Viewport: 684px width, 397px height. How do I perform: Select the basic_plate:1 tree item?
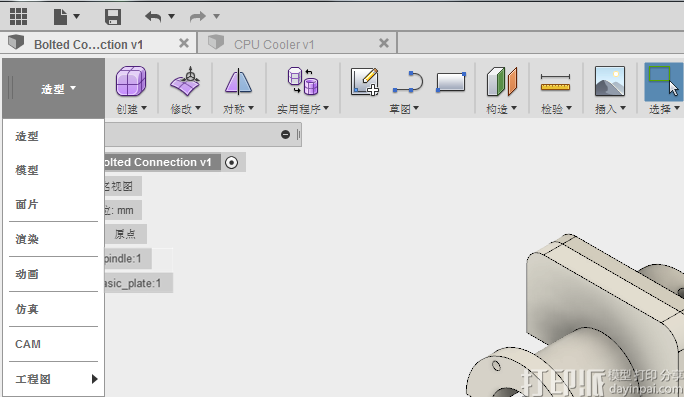139,283
